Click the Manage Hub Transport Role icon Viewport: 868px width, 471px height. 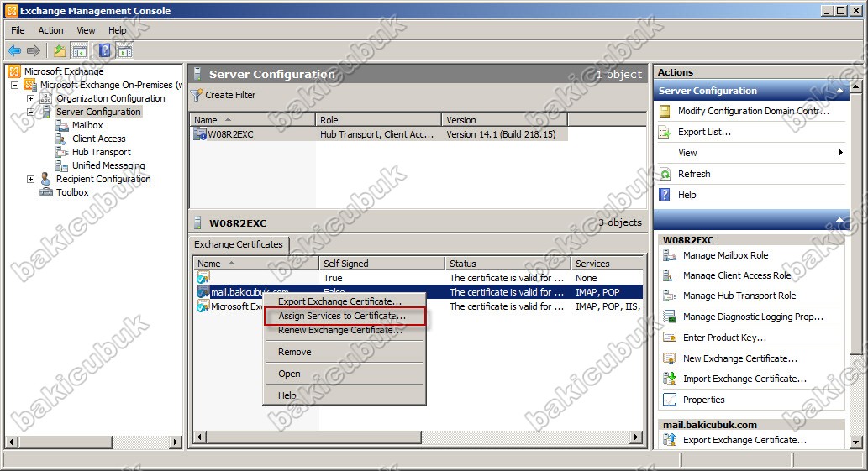click(670, 296)
